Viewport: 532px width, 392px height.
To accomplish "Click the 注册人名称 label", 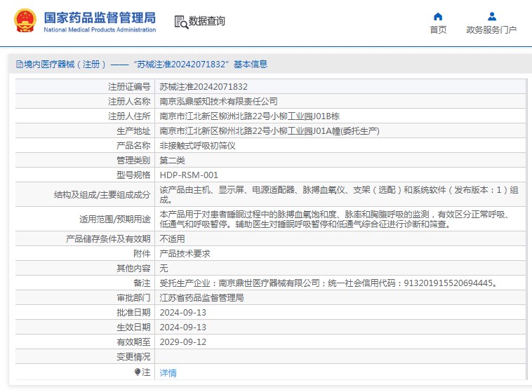I will click(129, 102).
